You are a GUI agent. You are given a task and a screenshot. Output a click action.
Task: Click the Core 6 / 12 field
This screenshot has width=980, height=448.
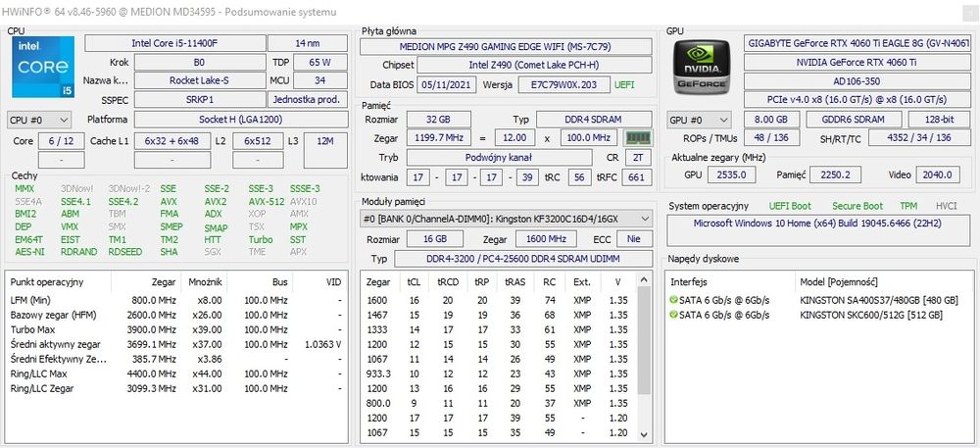click(61, 141)
